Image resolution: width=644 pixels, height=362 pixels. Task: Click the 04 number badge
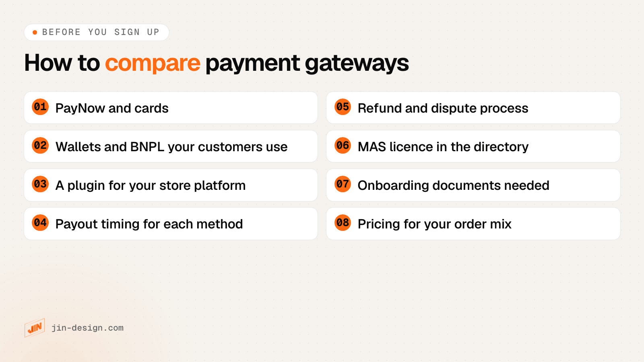pyautogui.click(x=40, y=223)
